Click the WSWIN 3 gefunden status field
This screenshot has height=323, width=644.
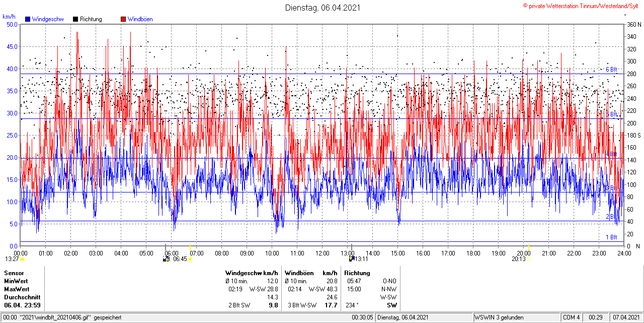point(499,317)
